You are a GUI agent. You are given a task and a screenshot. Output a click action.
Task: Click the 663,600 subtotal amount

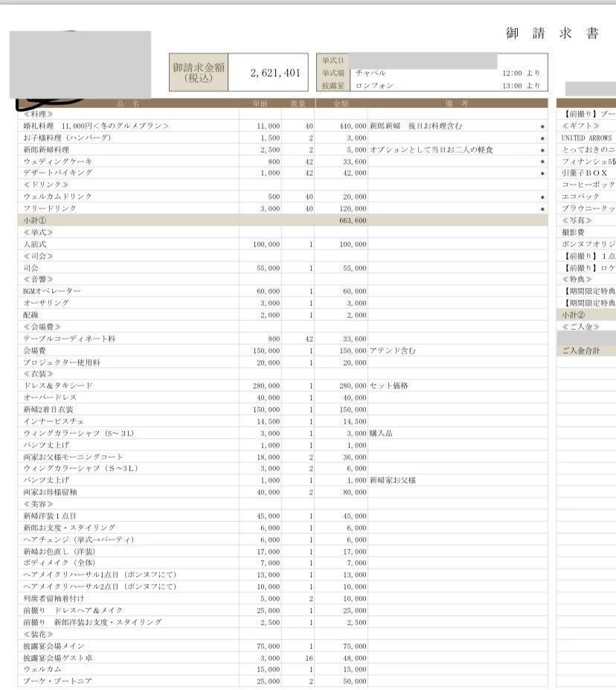[x=350, y=220]
